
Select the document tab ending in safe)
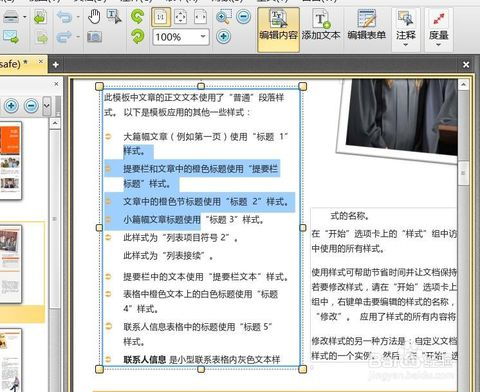click(x=21, y=64)
